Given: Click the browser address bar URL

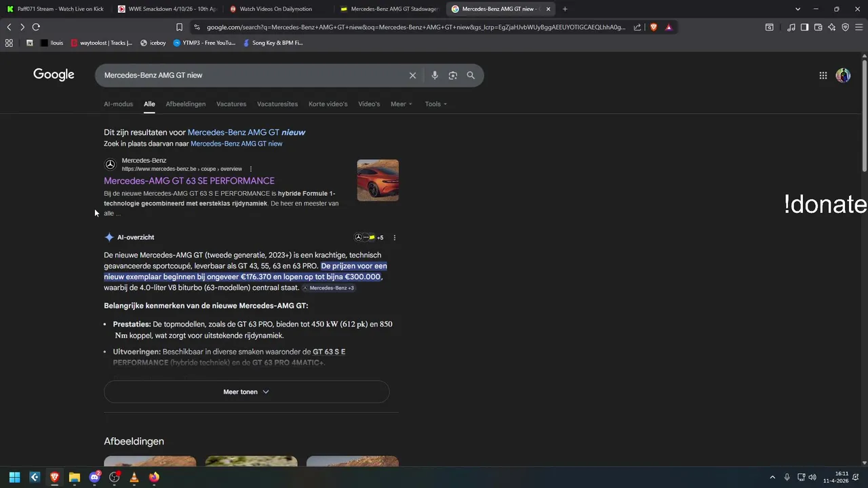Looking at the screenshot, I should click(416, 27).
